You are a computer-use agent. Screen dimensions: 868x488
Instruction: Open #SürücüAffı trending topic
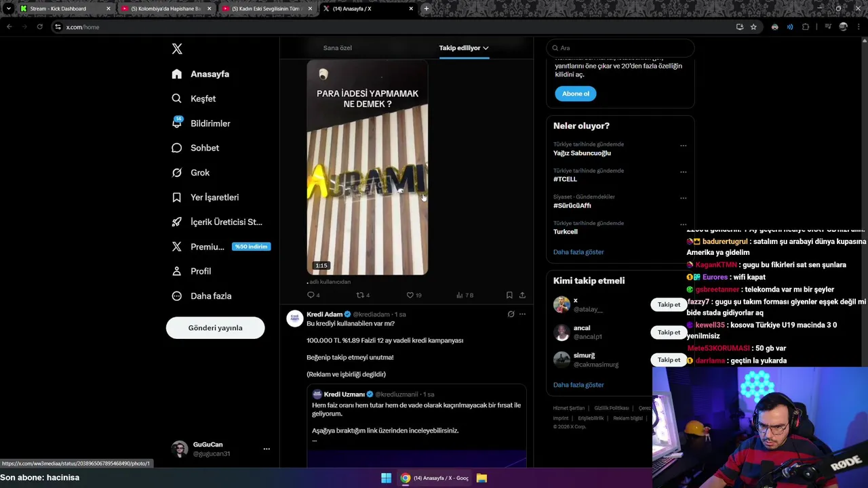tap(572, 205)
